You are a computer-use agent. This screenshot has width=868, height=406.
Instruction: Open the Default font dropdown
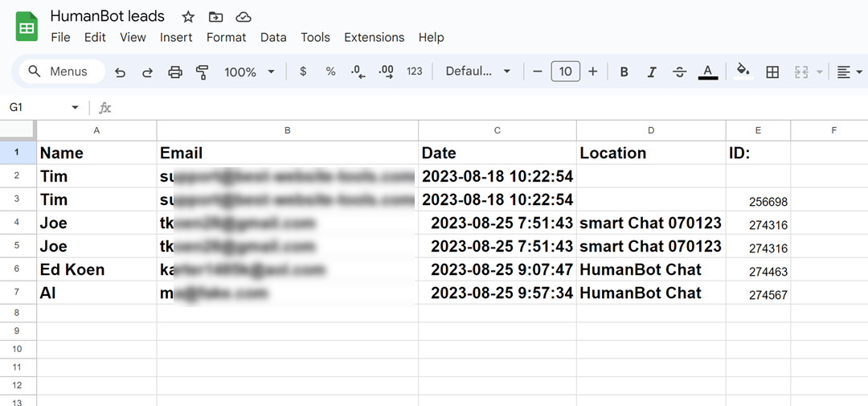(477, 72)
